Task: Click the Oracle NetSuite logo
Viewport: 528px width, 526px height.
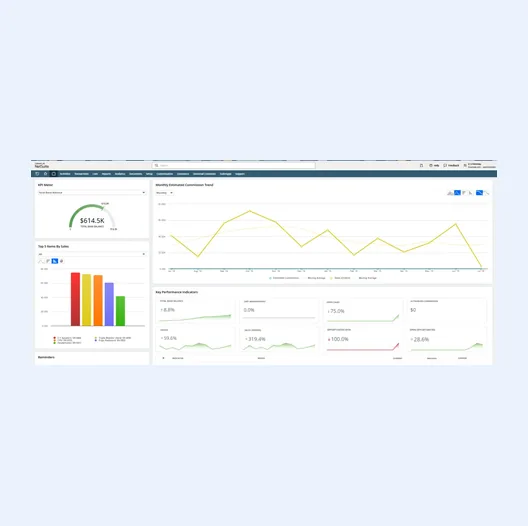Action: point(42,165)
